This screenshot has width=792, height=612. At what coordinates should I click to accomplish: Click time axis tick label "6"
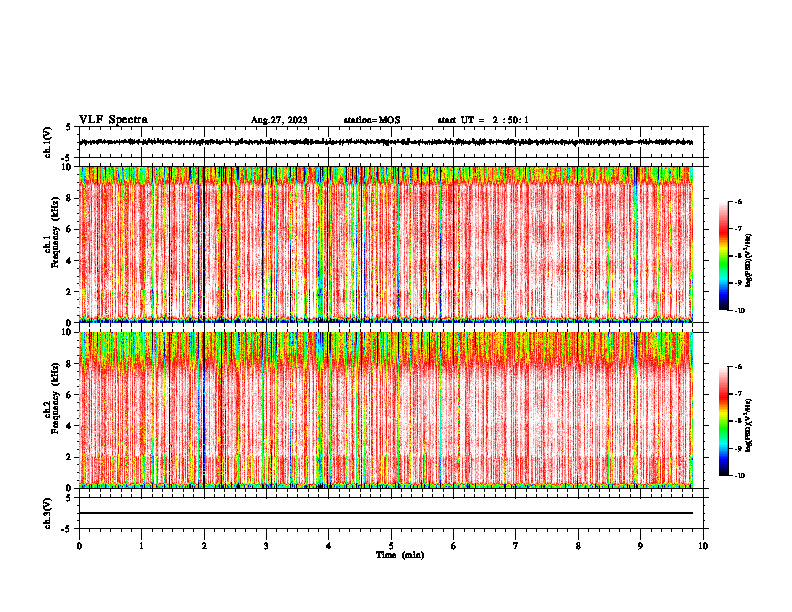tap(454, 546)
